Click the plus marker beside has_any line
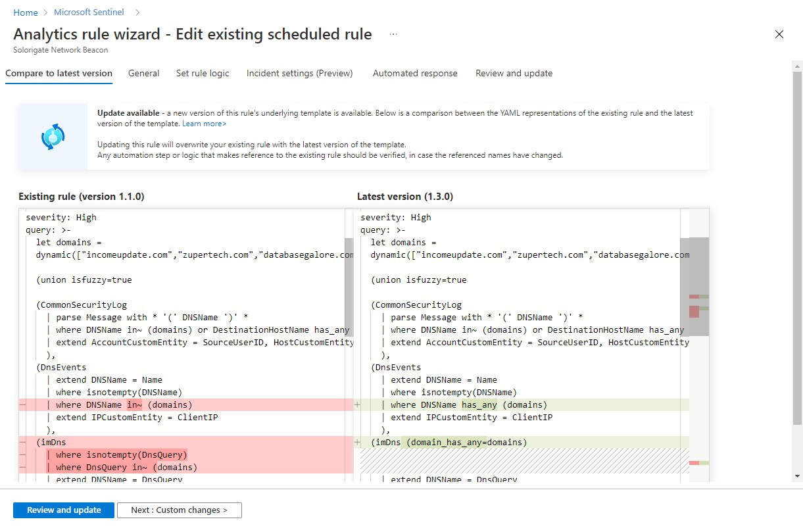Image resolution: width=803 pixels, height=532 pixels. 357,405
